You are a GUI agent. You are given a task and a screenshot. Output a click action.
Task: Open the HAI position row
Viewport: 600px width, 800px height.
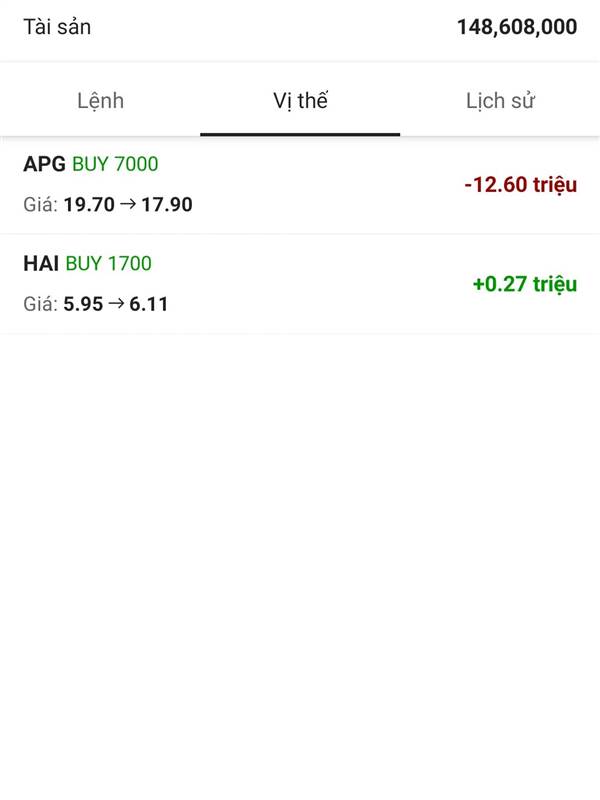[x=300, y=284]
